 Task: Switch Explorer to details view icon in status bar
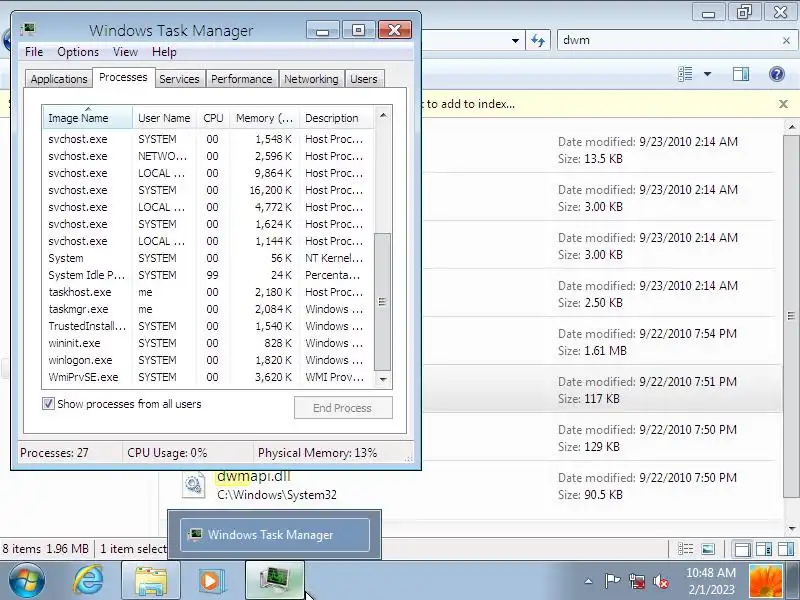click(685, 549)
